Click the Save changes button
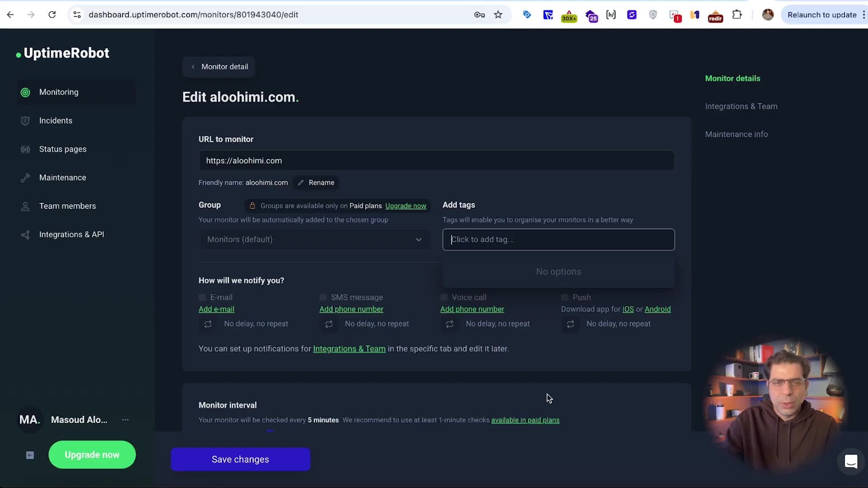This screenshot has height=488, width=868. click(x=241, y=460)
